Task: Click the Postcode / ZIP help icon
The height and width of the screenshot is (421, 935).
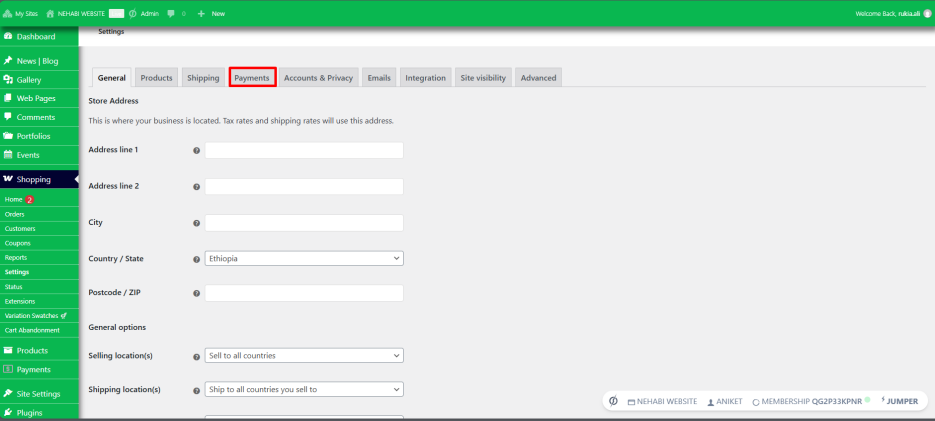Action: point(196,293)
